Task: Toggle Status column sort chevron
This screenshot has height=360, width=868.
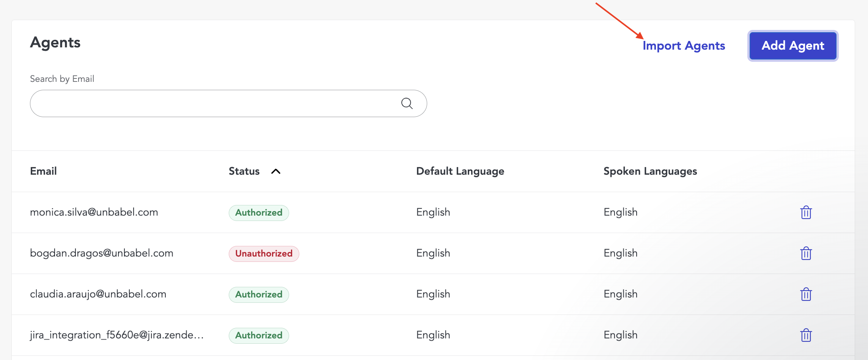Action: [276, 171]
